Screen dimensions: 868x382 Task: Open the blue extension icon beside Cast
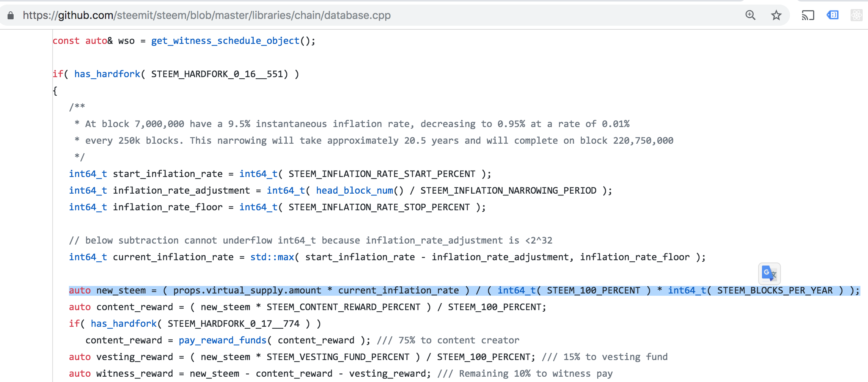(x=832, y=15)
